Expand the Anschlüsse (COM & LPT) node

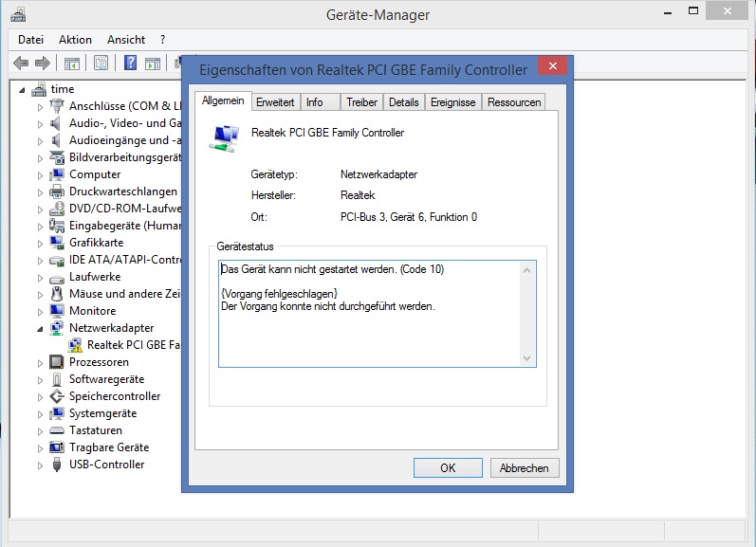(x=40, y=106)
